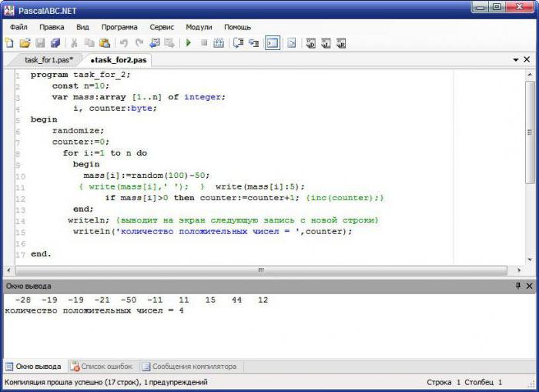
Task: Run the program with green play icon
Action: coord(189,43)
